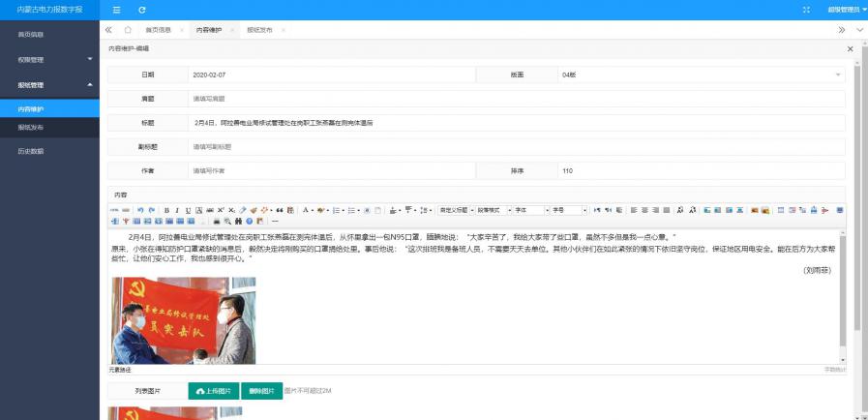Indent the first line of paragraph
Viewport: 868px width, 420px height.
(x=619, y=210)
